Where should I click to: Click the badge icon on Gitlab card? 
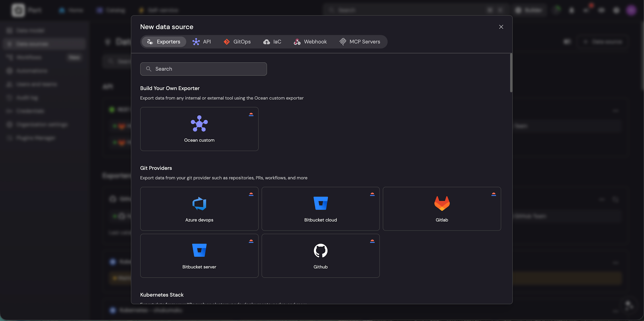coord(494,194)
